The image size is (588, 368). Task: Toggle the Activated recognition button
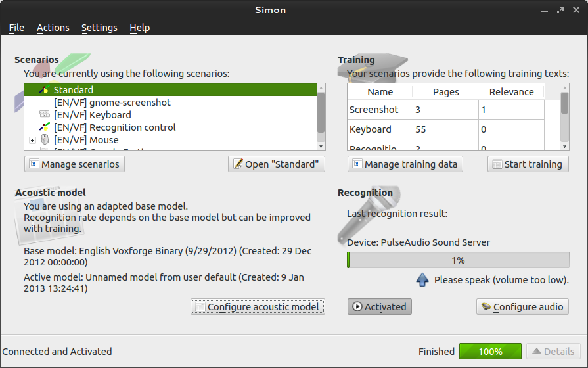(x=379, y=306)
